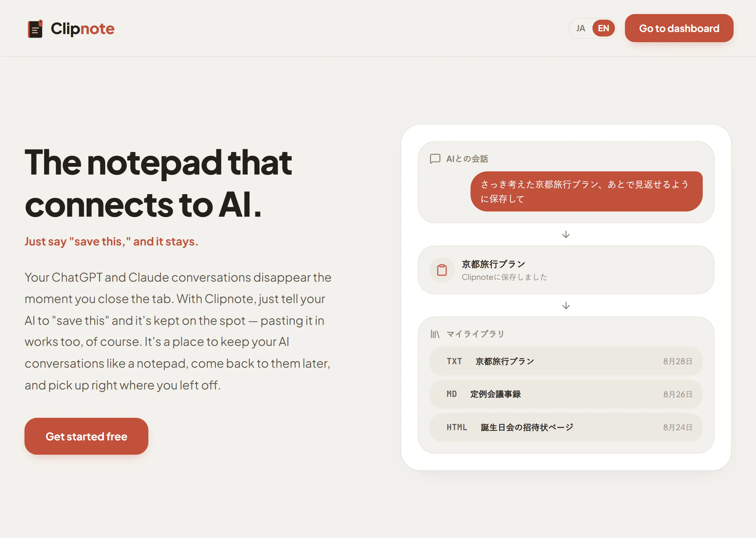The width and height of the screenshot is (756, 538).
Task: Open the Go to dashboard button
Action: [x=679, y=28]
